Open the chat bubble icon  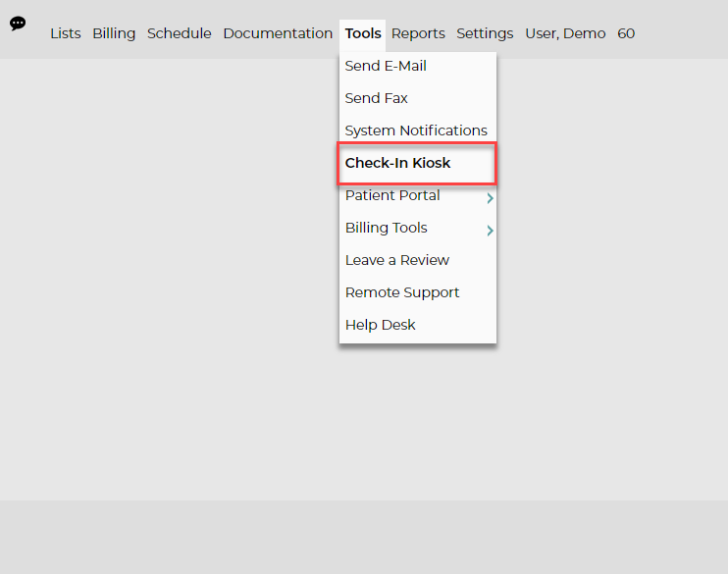pyautogui.click(x=18, y=24)
